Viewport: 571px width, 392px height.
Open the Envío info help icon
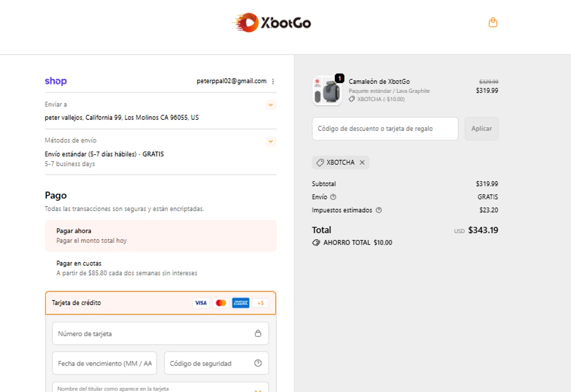[333, 197]
